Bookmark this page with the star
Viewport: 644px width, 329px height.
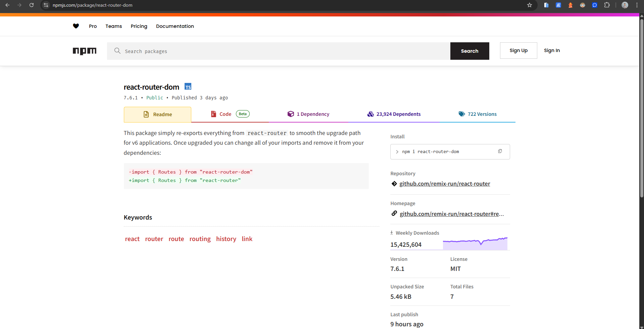(530, 5)
